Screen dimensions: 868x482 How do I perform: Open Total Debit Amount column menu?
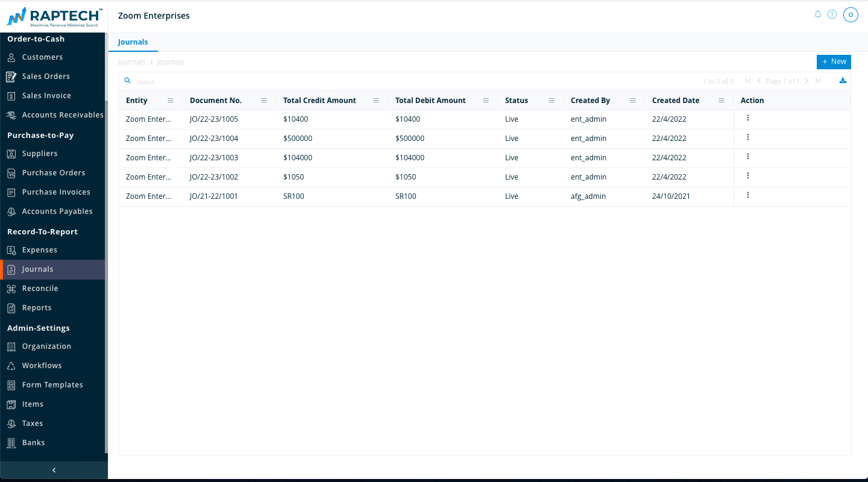(x=486, y=101)
